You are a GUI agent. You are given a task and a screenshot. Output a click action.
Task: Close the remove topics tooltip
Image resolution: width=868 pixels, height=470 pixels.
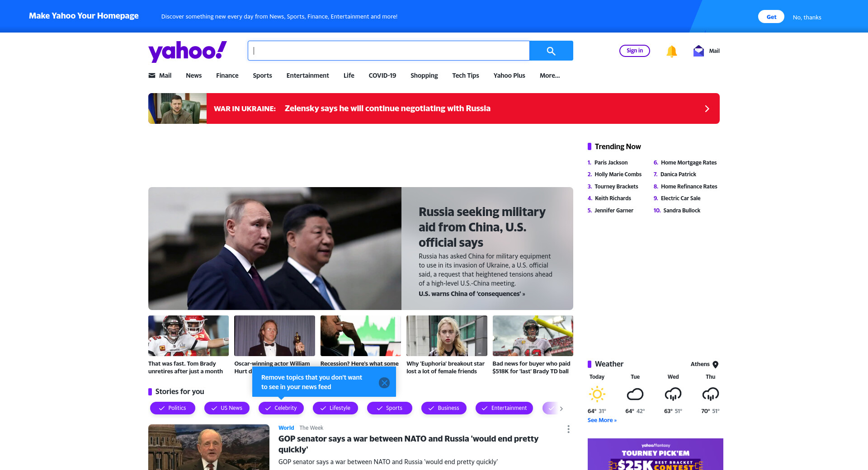[384, 383]
